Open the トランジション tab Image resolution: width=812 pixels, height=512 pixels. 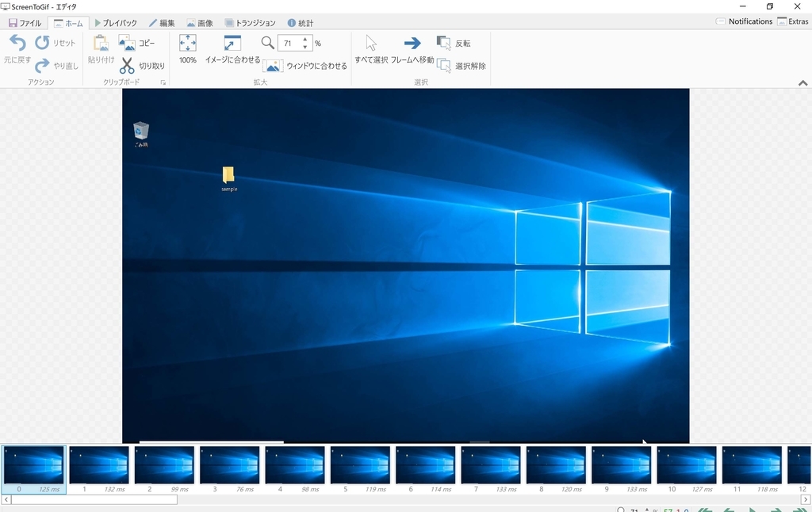point(250,23)
